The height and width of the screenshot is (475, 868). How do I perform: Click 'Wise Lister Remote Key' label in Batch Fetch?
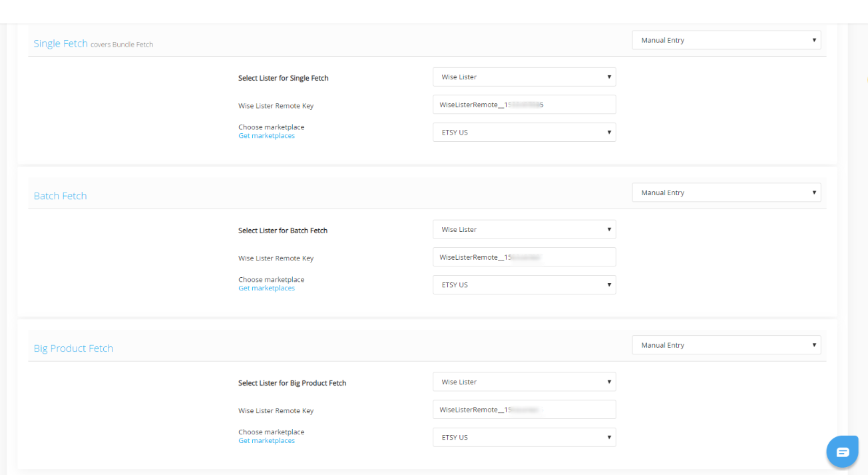click(276, 258)
